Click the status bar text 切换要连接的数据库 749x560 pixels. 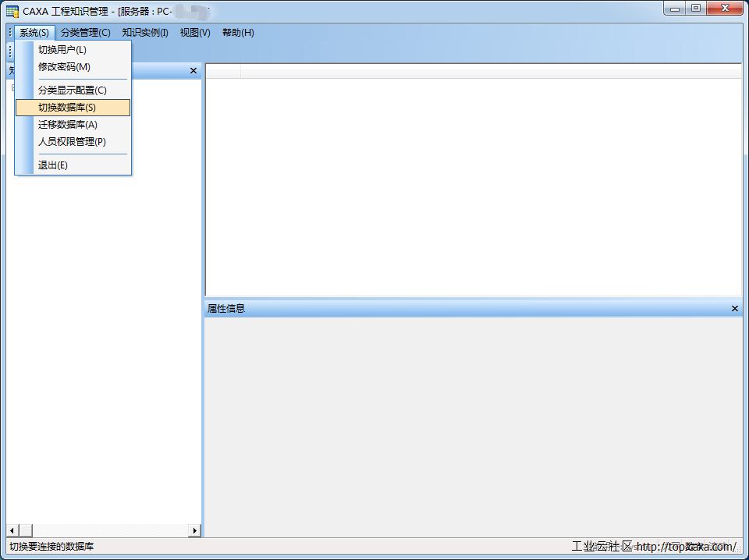[x=51, y=547]
